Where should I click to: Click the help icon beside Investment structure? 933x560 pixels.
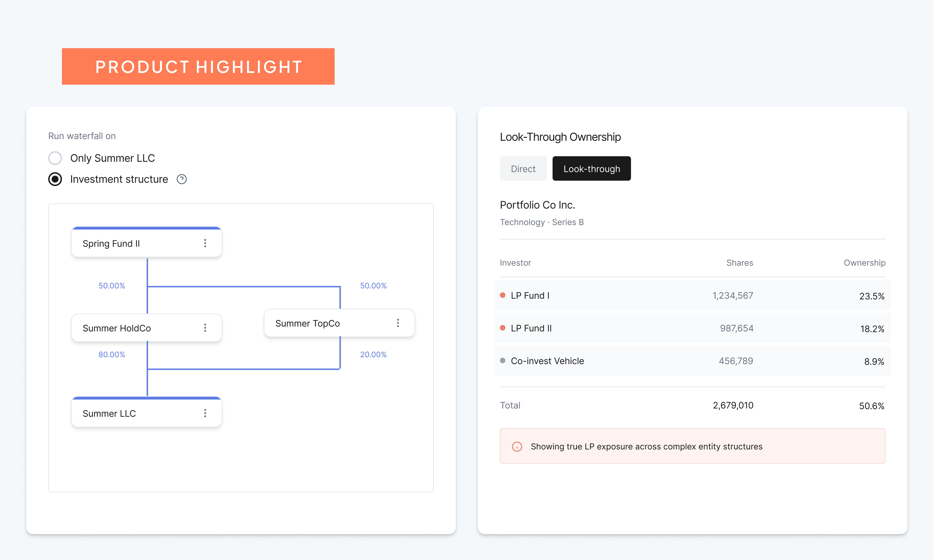click(181, 179)
